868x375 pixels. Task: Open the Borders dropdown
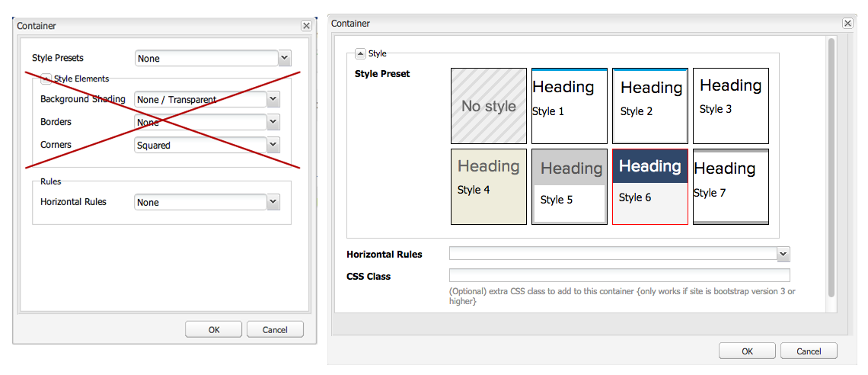273,122
